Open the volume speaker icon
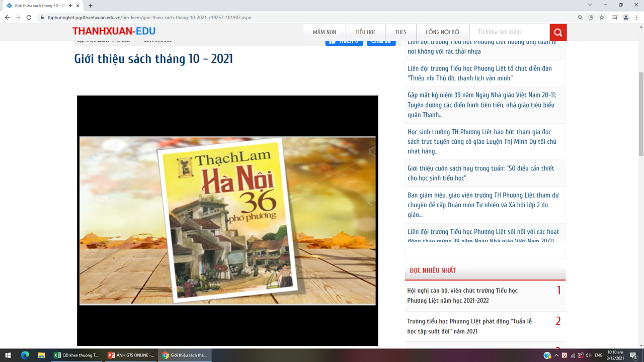Image resolution: width=644 pixels, height=362 pixels. (588, 355)
